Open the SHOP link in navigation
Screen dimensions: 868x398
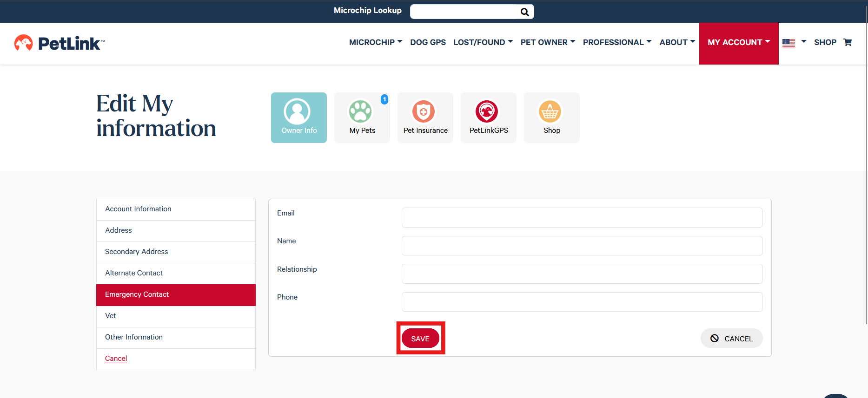click(x=825, y=42)
